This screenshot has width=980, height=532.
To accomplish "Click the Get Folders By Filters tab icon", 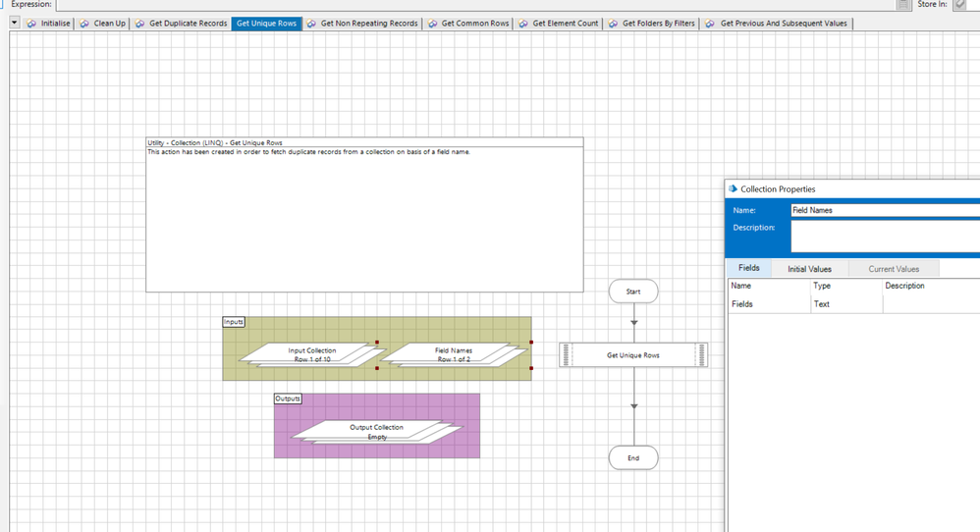I will pyautogui.click(x=614, y=24).
